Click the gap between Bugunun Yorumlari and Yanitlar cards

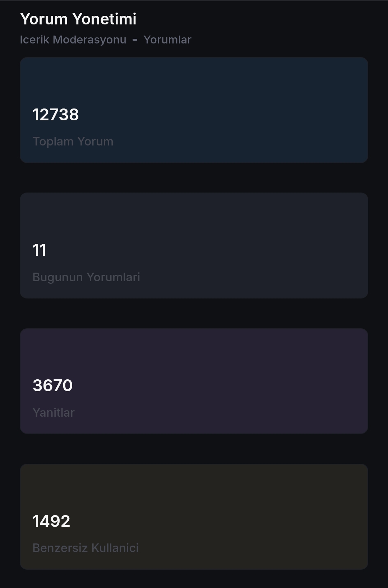[x=194, y=313]
